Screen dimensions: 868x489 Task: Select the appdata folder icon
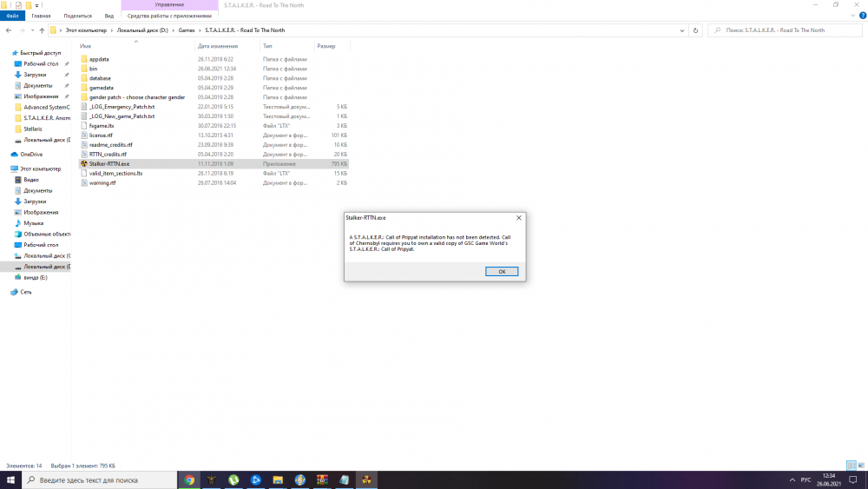click(84, 59)
